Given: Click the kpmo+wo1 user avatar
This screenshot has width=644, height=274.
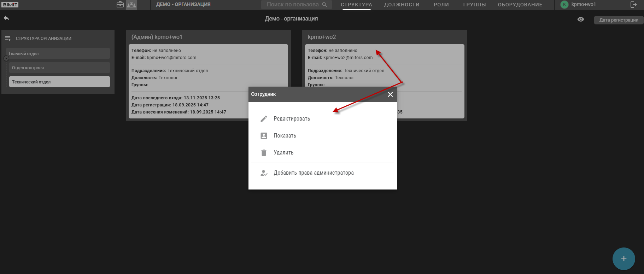Looking at the screenshot, I should pos(564,5).
